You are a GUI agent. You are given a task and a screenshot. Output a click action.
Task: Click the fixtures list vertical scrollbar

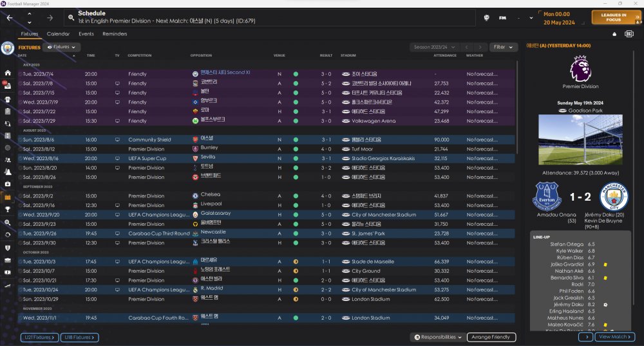tap(516, 107)
